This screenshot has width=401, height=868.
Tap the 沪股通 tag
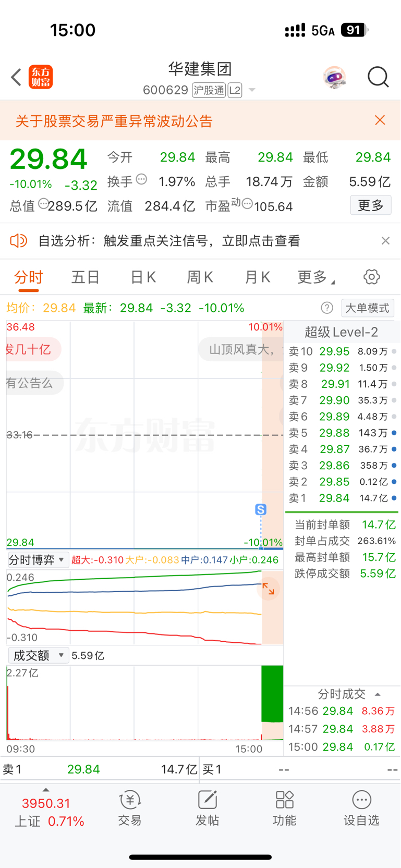(x=209, y=90)
